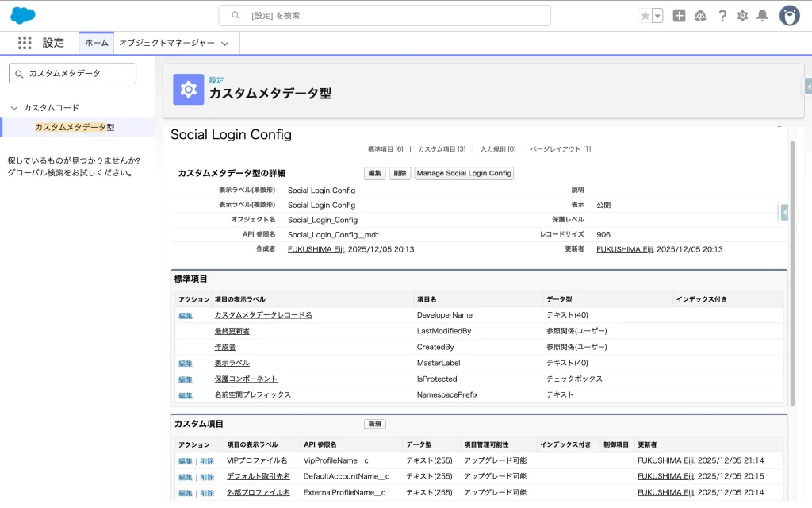The height and width of the screenshot is (508, 812).
Task: Open the setup gear menu
Action: click(742, 16)
